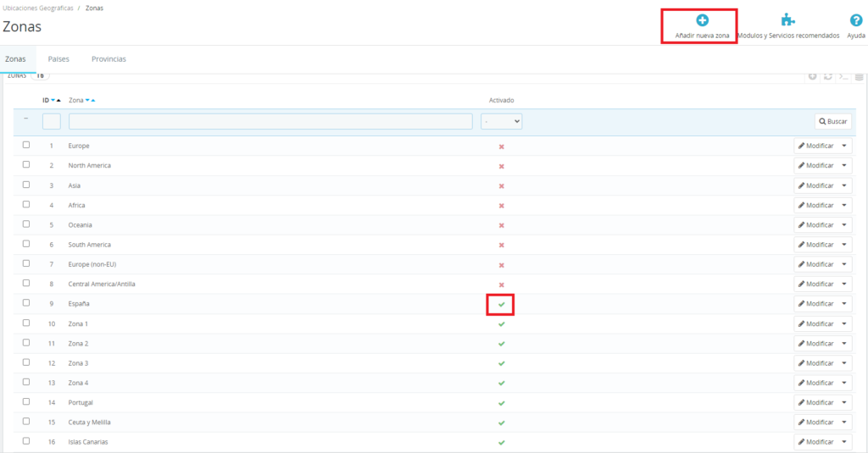Click the Europe (non-EU) zone name
The width and height of the screenshot is (868, 453).
92,264
